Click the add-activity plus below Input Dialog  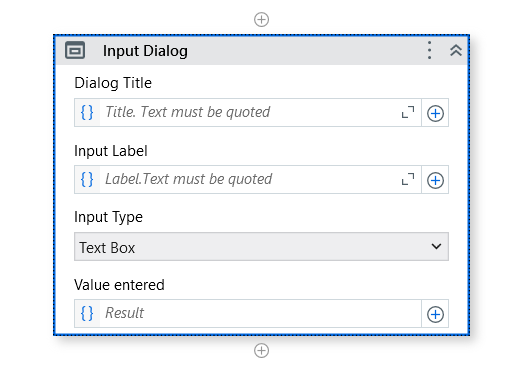pyautogui.click(x=261, y=351)
